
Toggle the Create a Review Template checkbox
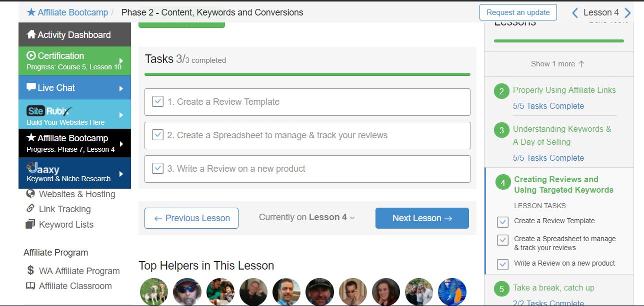coord(157,101)
